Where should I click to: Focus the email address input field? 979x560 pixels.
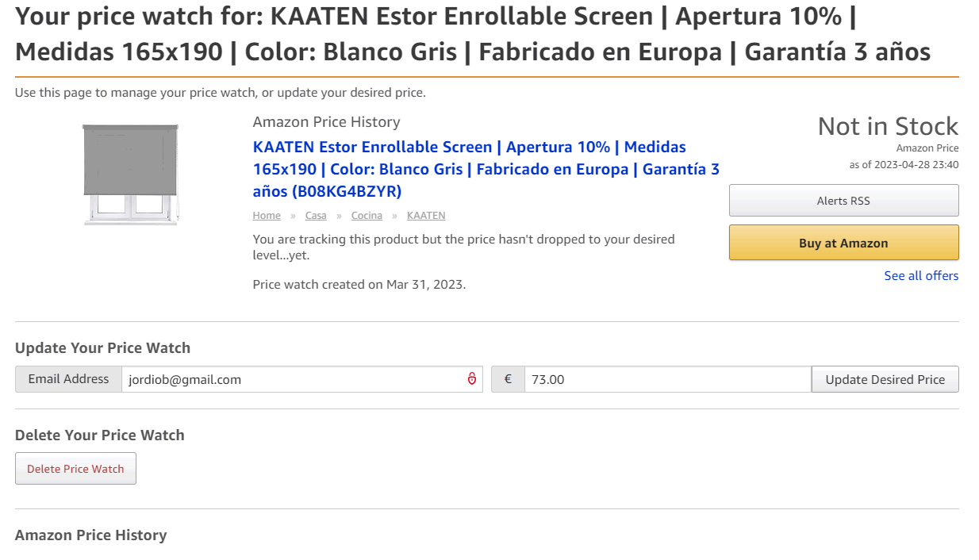point(301,379)
